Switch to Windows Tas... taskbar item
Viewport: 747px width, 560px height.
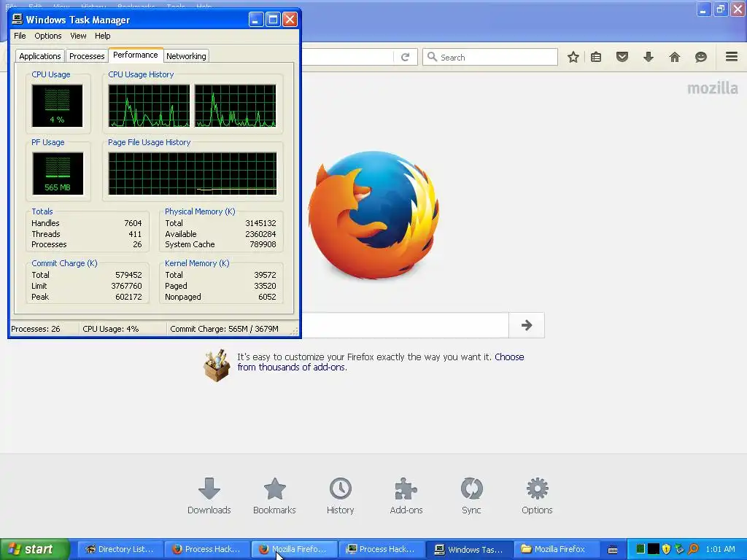[470, 549]
